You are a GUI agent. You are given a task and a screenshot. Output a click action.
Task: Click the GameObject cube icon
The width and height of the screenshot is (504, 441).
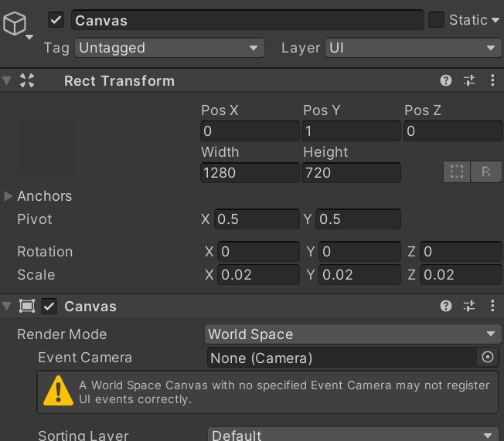(x=14, y=23)
